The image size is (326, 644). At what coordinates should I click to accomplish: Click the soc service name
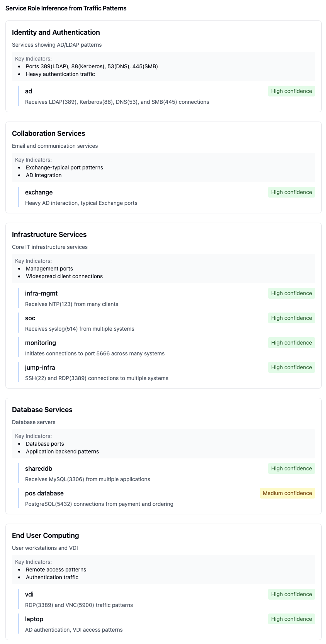[x=30, y=318]
